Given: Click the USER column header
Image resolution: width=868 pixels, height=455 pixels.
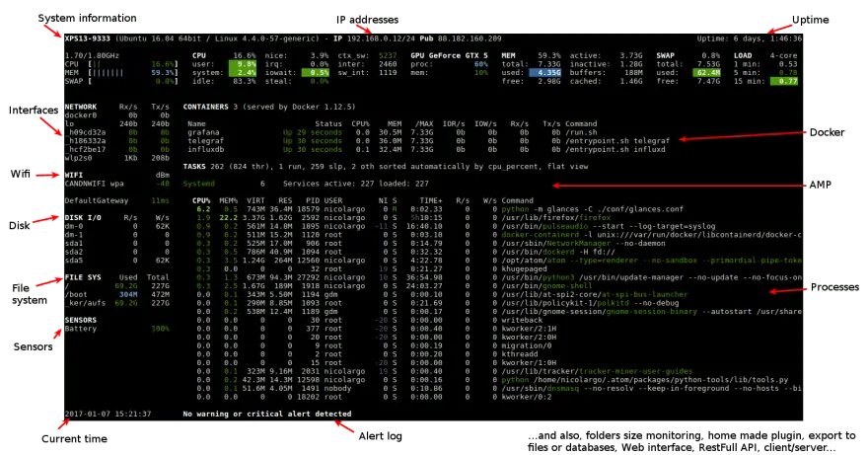Looking at the screenshot, I should (x=333, y=200).
